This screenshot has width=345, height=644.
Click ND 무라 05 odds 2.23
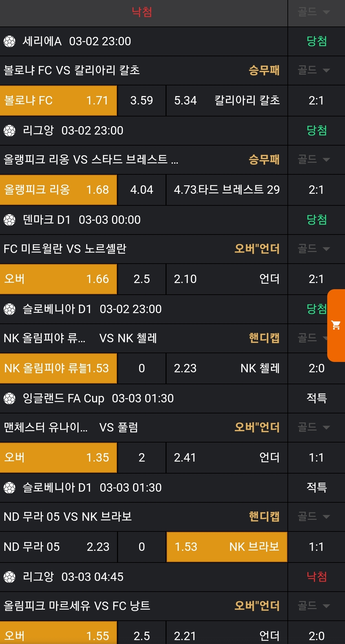(58, 547)
